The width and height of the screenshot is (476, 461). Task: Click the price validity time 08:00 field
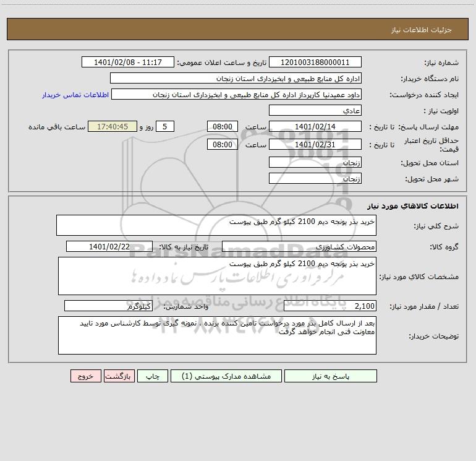click(222, 144)
